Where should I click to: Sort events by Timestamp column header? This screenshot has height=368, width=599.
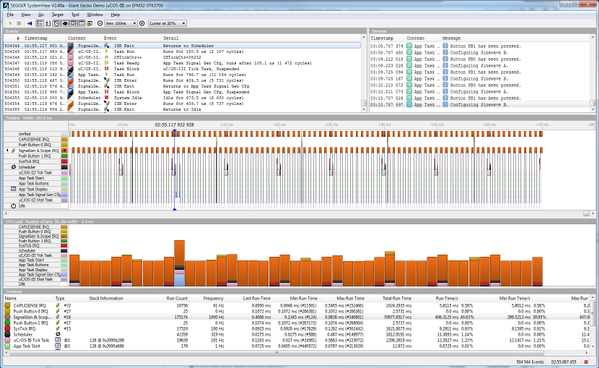click(36, 38)
